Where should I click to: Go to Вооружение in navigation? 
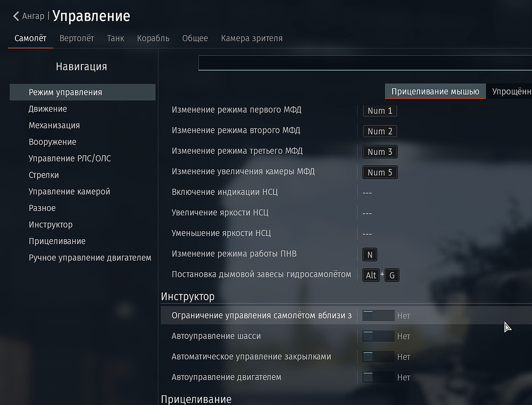coord(52,142)
